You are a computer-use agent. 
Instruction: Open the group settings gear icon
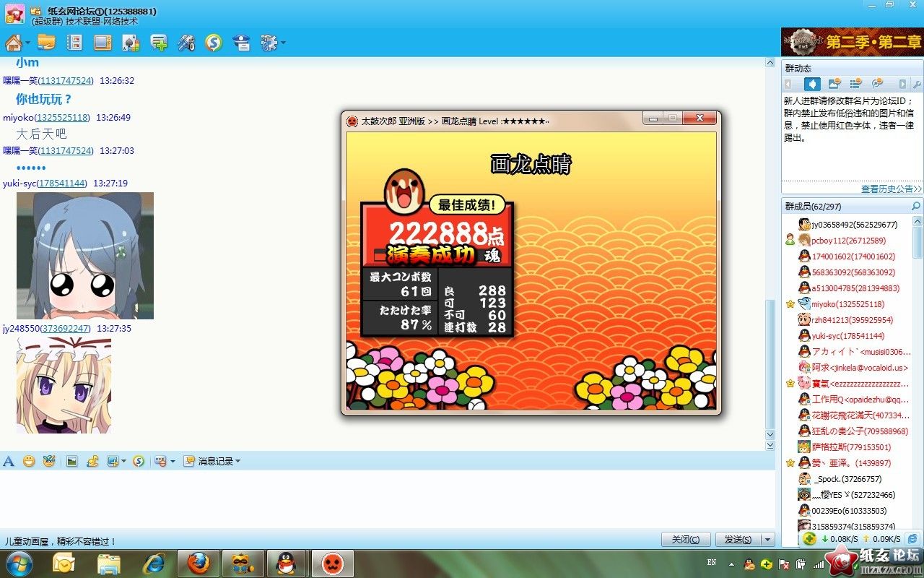click(269, 43)
